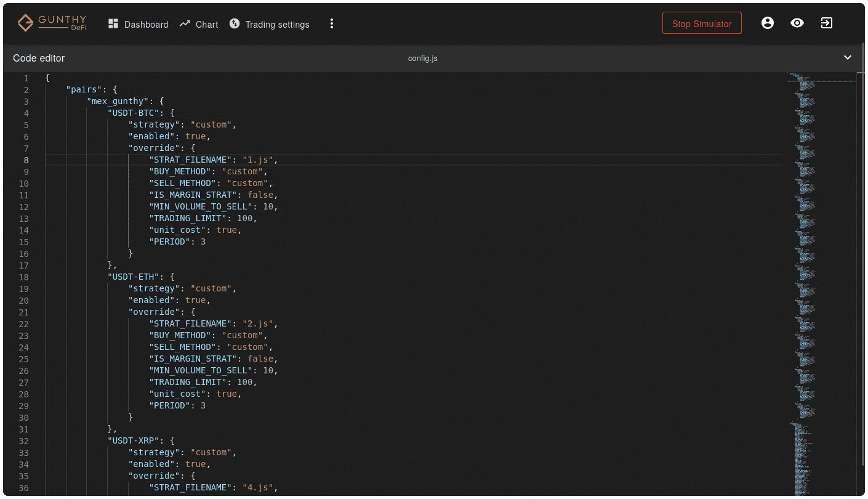Click line number 18 in the gutter

(x=23, y=277)
